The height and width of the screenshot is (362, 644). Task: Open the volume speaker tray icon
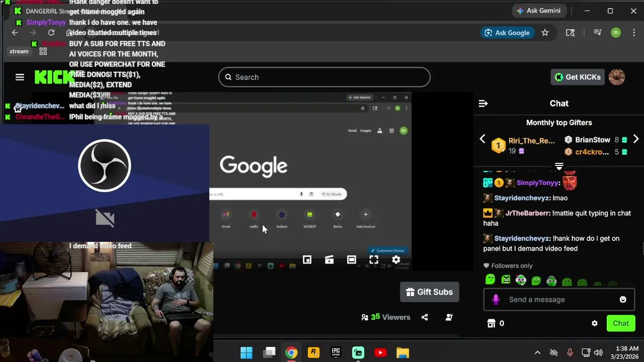(x=598, y=352)
